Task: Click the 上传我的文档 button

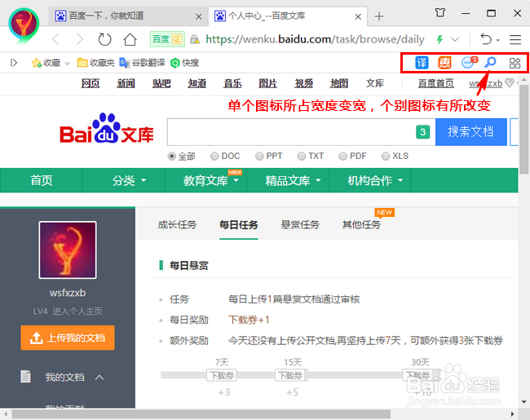Action: (68, 338)
